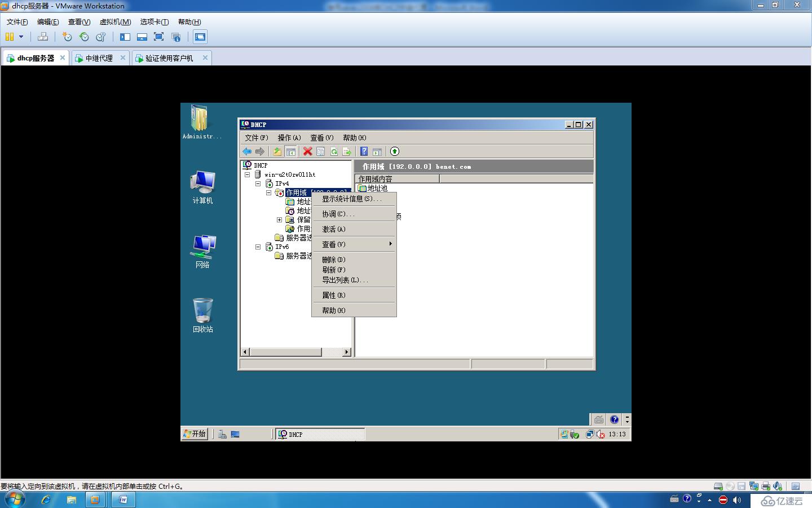812x508 pixels.
Task: Go back in DHCP console toolbar
Action: (x=247, y=151)
